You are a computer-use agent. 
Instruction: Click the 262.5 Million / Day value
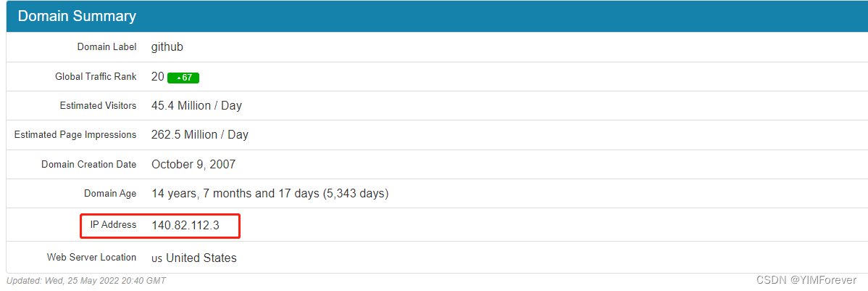(x=200, y=135)
